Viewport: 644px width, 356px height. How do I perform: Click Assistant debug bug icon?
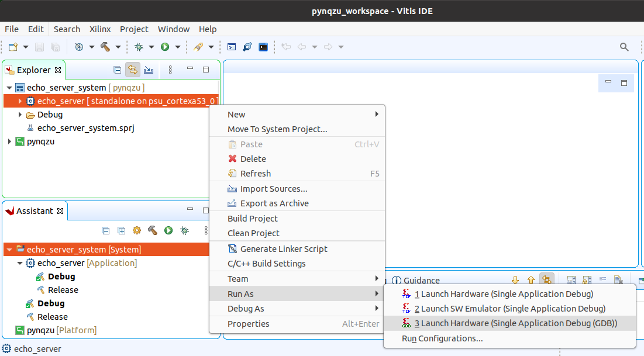coord(184,231)
